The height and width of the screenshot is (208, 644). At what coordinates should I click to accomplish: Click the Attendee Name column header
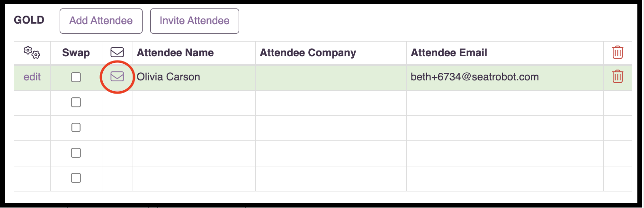[175, 52]
